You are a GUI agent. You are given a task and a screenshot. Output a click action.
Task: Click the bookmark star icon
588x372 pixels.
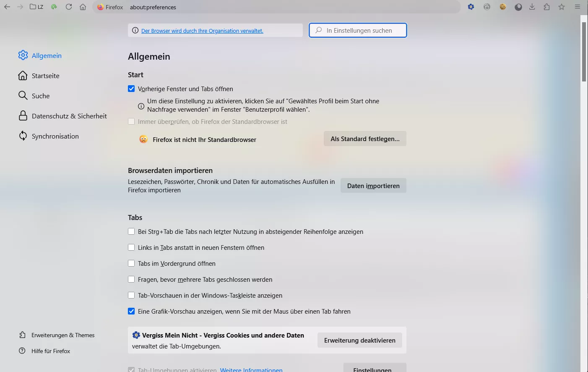[562, 7]
